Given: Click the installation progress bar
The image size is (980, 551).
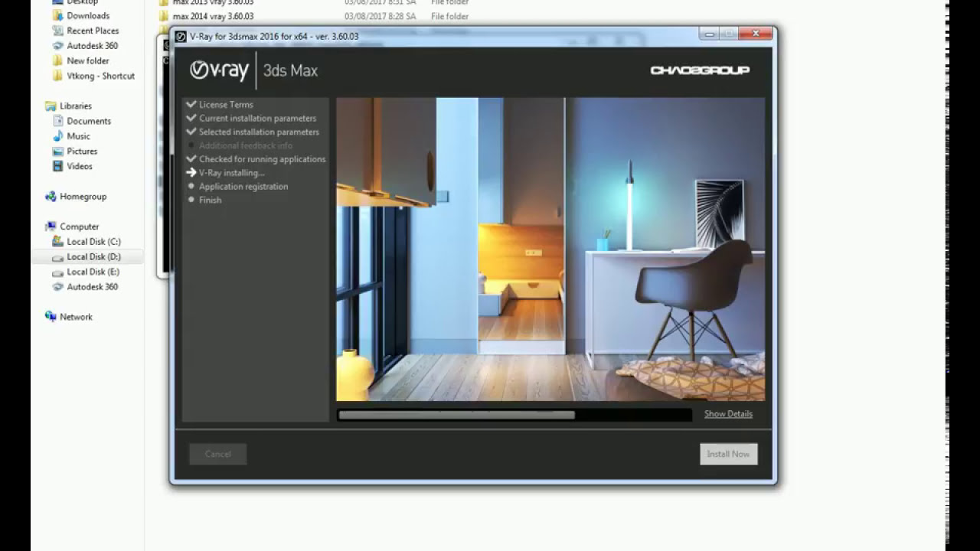Looking at the screenshot, I should pyautogui.click(x=514, y=415).
